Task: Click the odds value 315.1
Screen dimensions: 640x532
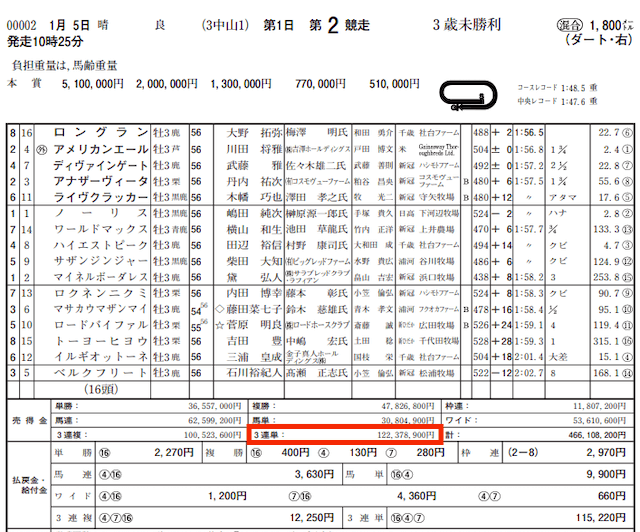Action: point(607,341)
